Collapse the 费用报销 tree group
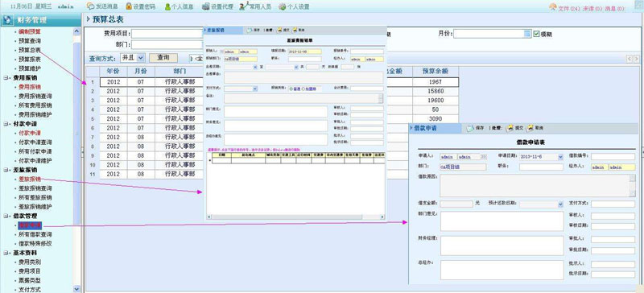This screenshot has height=293, width=644. pyautogui.click(x=6, y=77)
